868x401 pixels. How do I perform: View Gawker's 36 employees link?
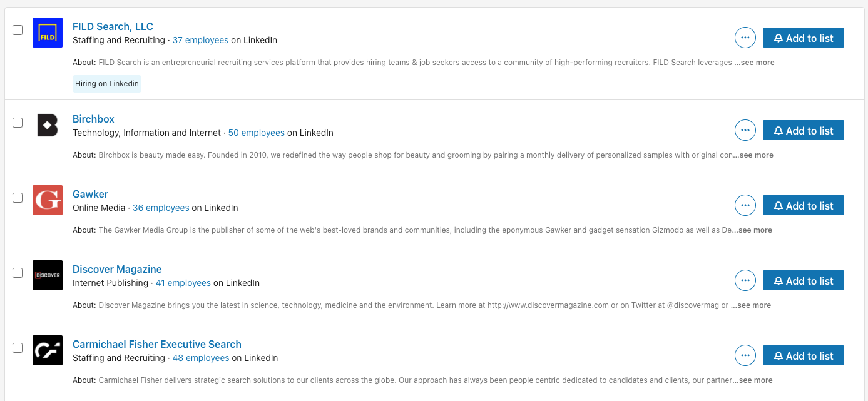coord(161,208)
